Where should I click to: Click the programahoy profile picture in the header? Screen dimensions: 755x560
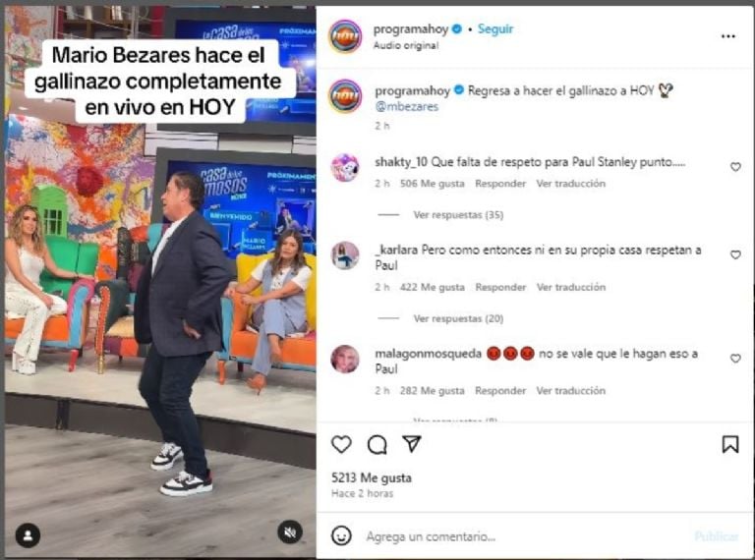[345, 36]
